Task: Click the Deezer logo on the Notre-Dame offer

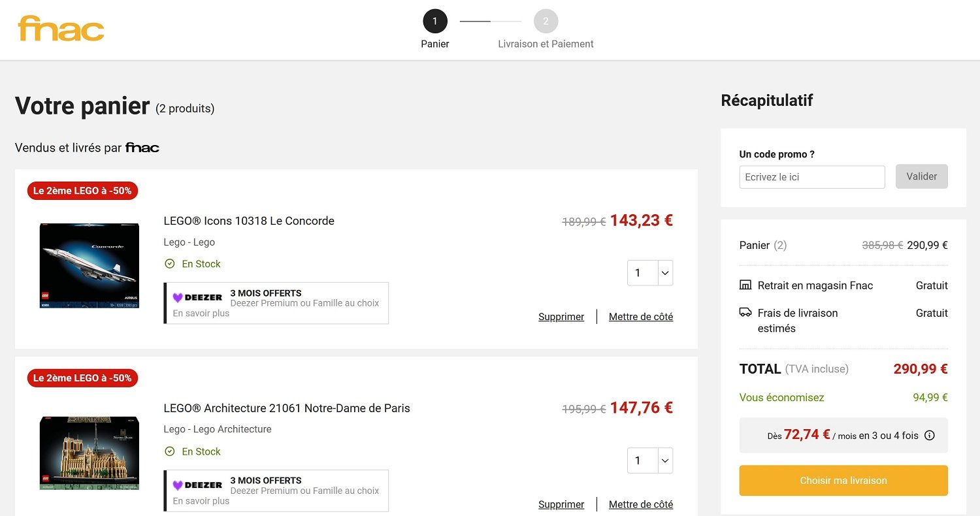Action: pyautogui.click(x=197, y=485)
